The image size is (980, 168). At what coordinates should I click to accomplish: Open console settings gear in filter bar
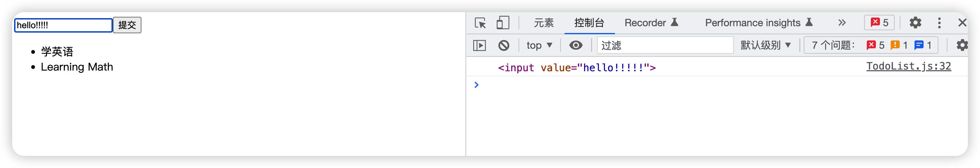pos(962,45)
